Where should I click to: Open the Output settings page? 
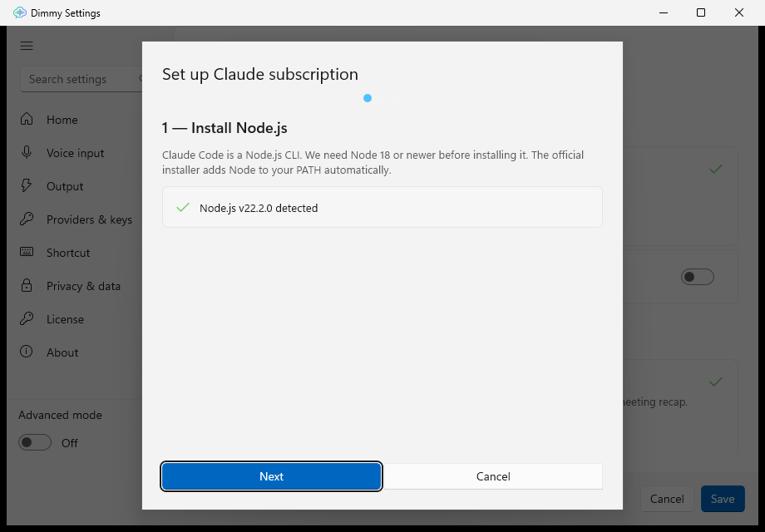tap(65, 186)
